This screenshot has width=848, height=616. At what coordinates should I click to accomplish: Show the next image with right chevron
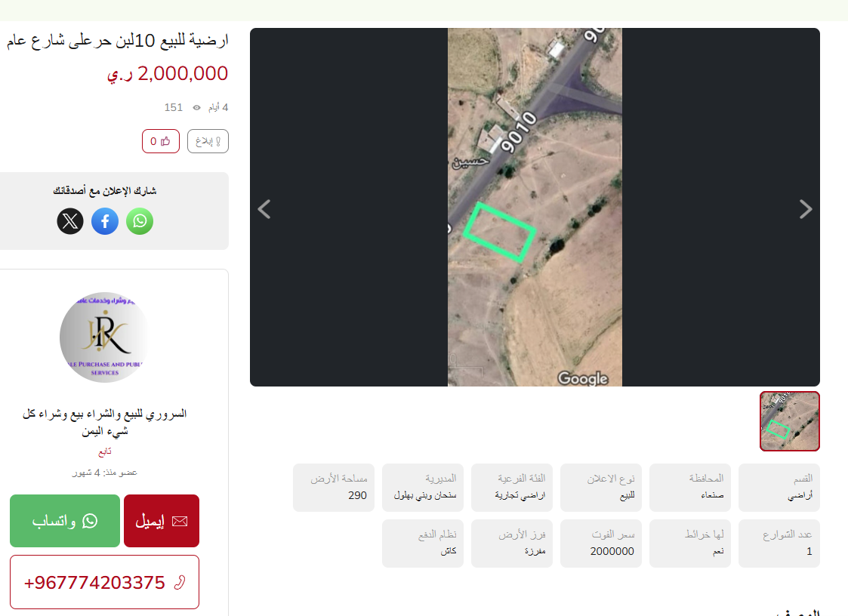click(805, 209)
